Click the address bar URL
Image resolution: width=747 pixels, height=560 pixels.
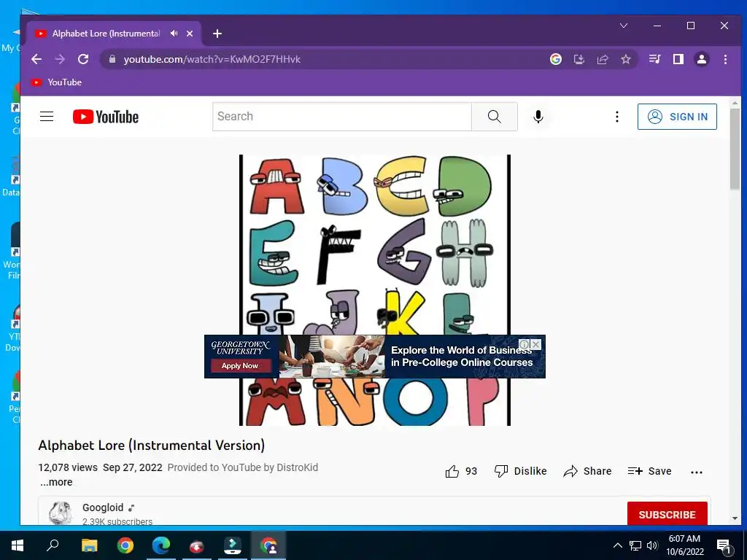point(212,59)
